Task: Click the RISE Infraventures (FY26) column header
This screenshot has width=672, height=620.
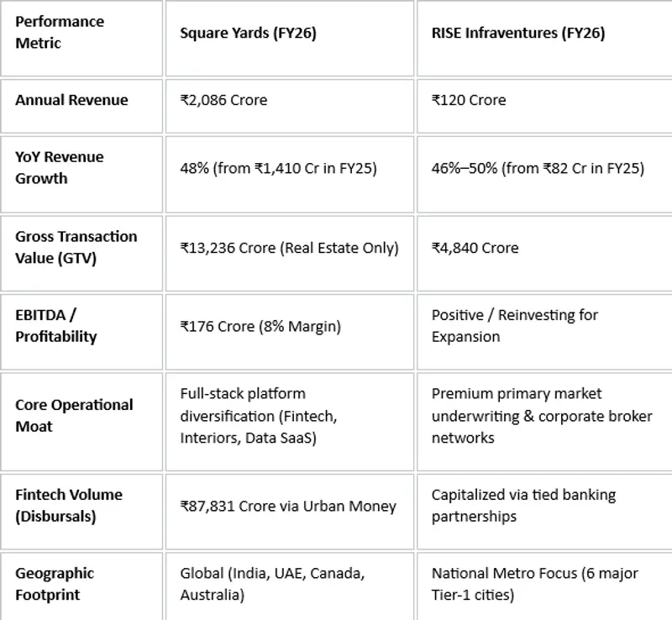Action: (x=544, y=38)
